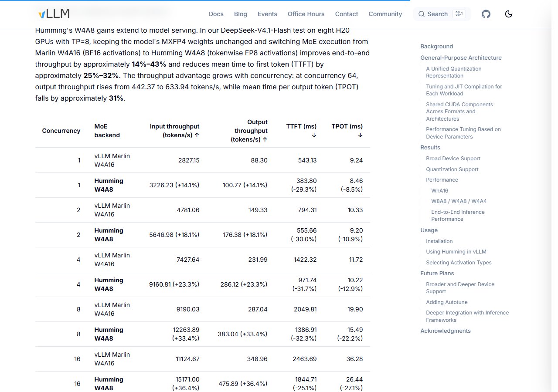558x392 pixels.
Task: Open the vLLM GitHub repository icon
Action: (x=486, y=14)
